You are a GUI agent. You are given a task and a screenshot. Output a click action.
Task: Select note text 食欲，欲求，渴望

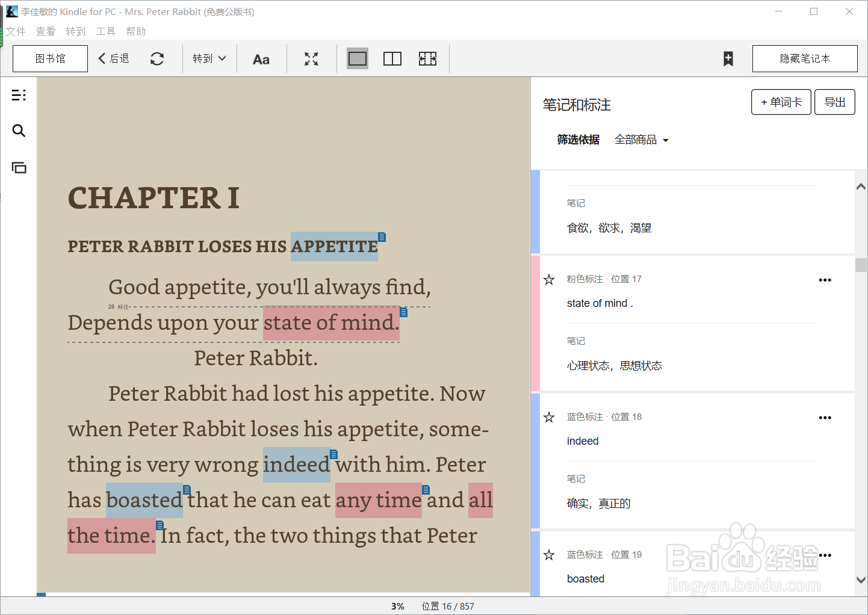coord(609,228)
